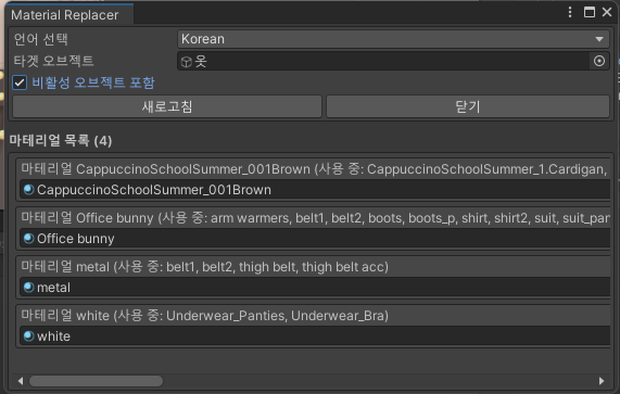Open the window options kebab menu
The width and height of the screenshot is (620, 394).
click(x=570, y=12)
